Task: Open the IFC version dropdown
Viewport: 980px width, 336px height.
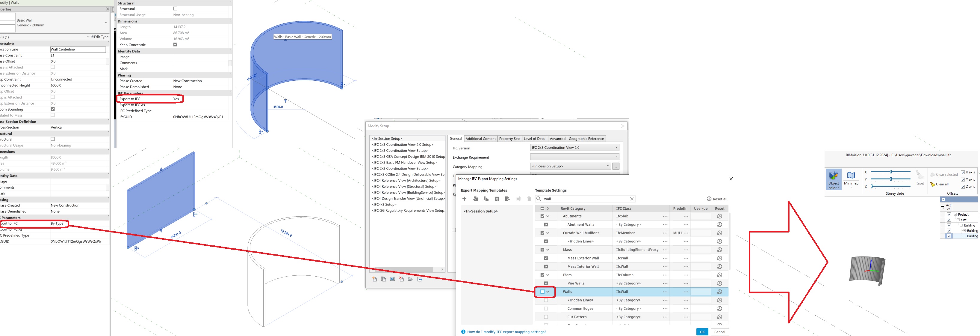Action: click(x=616, y=147)
